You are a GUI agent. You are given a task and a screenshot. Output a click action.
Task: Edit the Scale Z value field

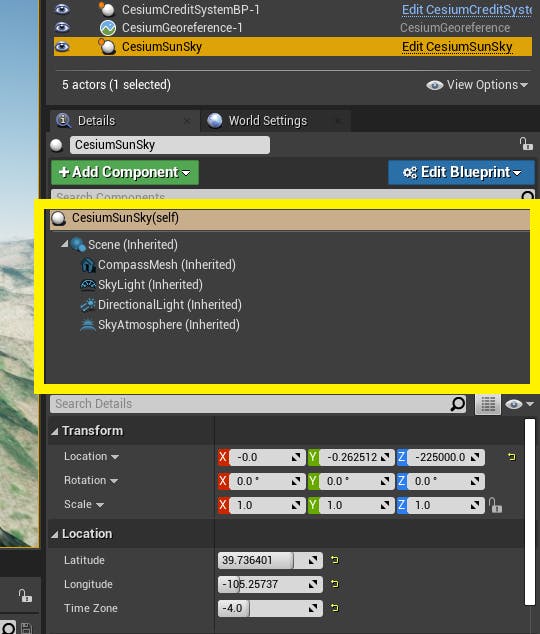point(446,505)
